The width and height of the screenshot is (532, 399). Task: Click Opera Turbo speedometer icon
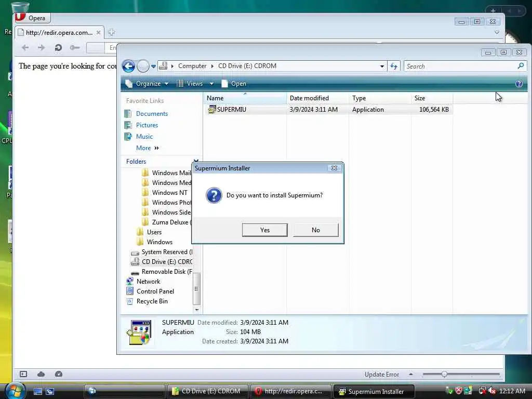[x=59, y=374]
